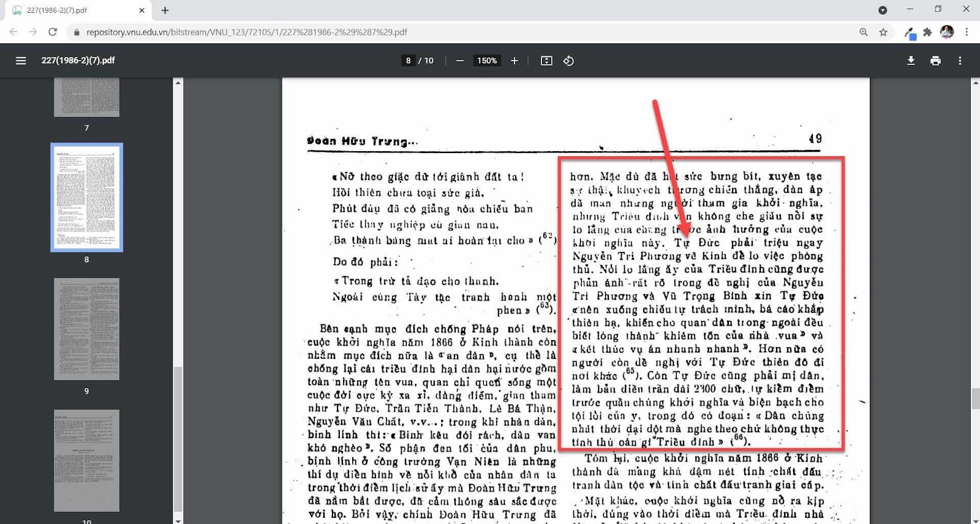The image size is (980, 524).
Task: Go back to the previous page
Action: click(x=13, y=32)
